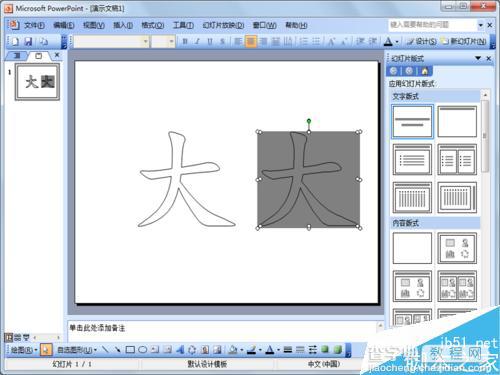This screenshot has height=375, width=500.
Task: Click the help question input field
Action: pos(432,25)
